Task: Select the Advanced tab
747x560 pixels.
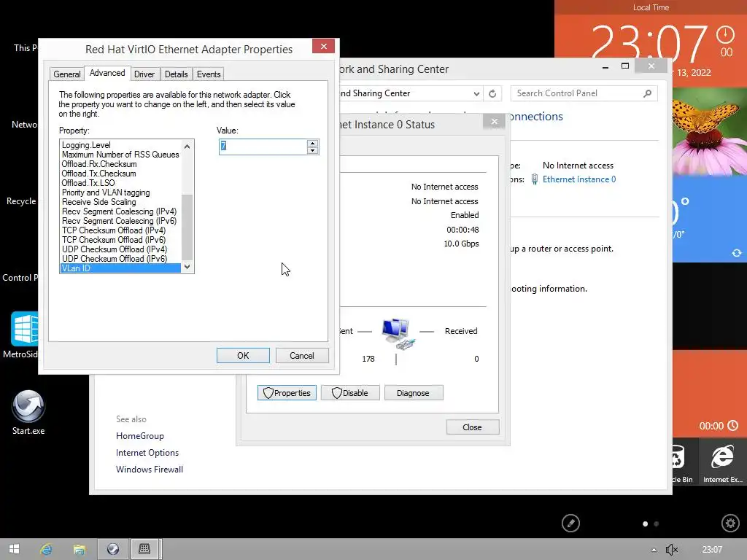Action: click(107, 73)
